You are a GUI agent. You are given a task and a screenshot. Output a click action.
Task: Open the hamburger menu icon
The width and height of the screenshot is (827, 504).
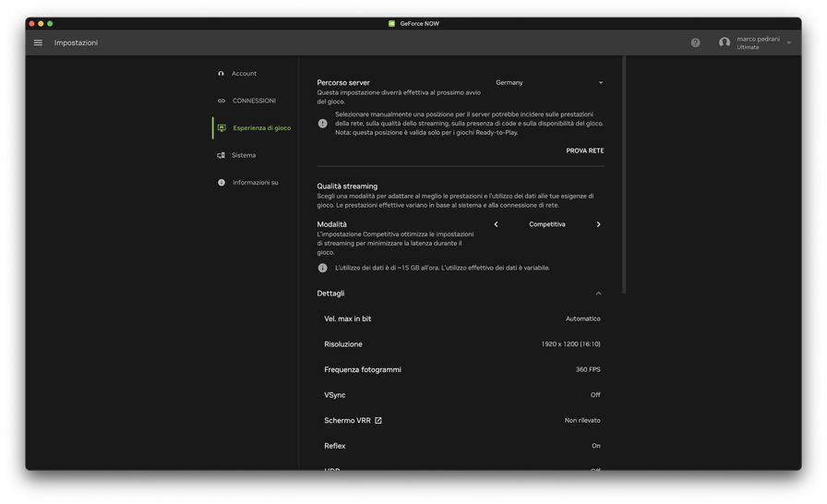tap(38, 42)
